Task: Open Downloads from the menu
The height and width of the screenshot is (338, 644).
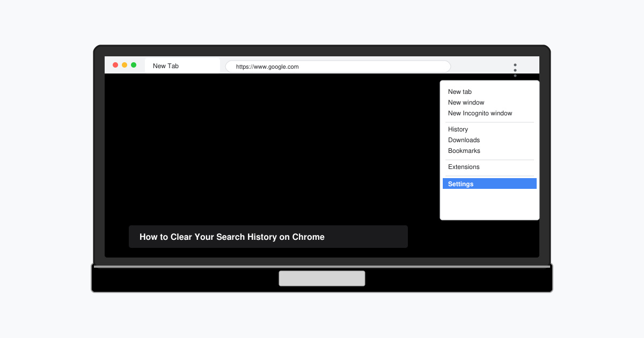Action: pyautogui.click(x=464, y=140)
